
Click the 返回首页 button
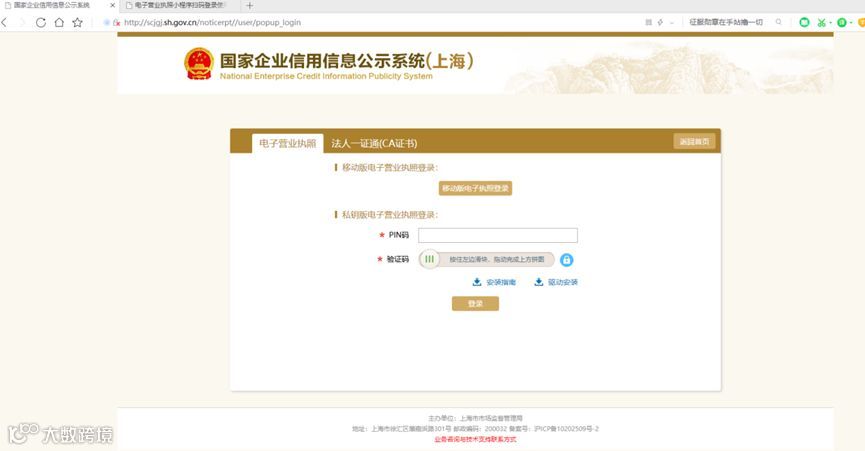tap(695, 142)
